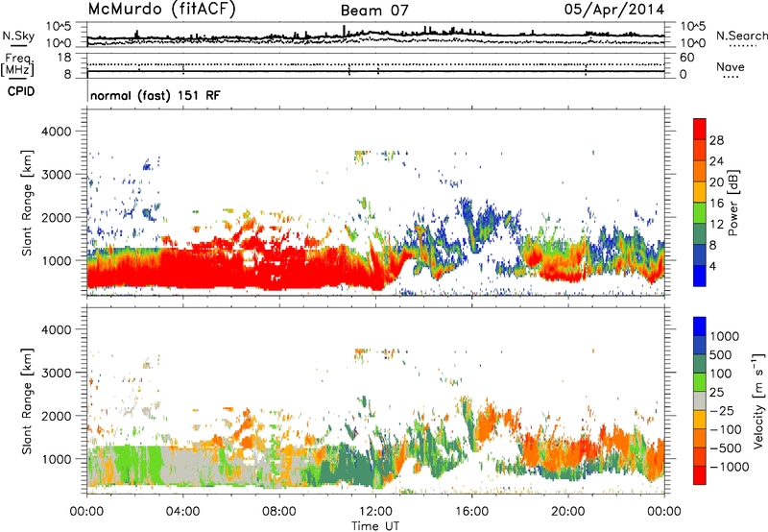Click the "Nave" legend label

point(730,66)
